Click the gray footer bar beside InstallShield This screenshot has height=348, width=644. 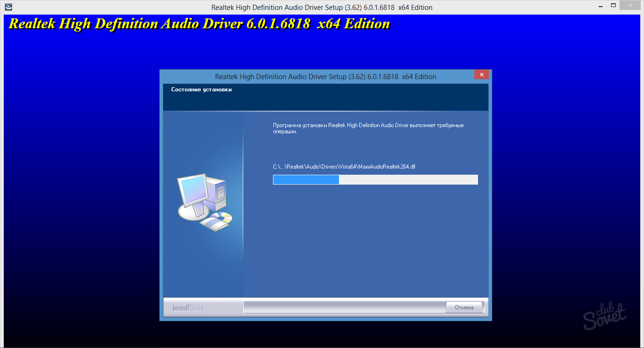(x=344, y=308)
